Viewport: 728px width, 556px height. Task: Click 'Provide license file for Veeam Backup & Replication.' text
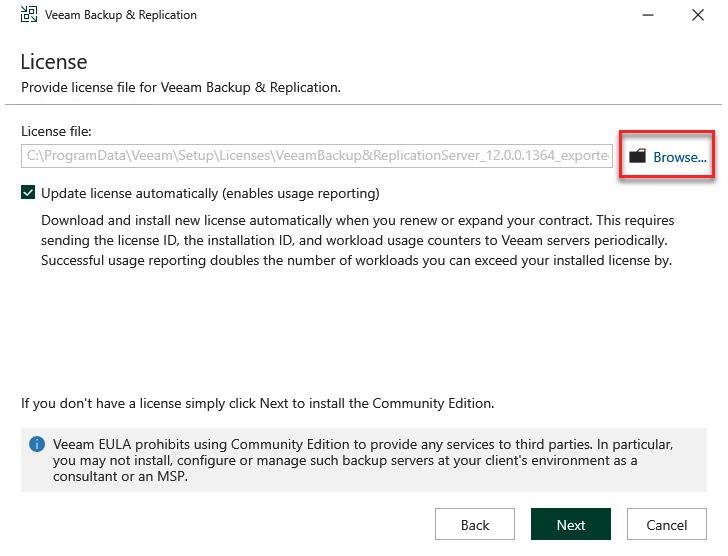pos(181,87)
